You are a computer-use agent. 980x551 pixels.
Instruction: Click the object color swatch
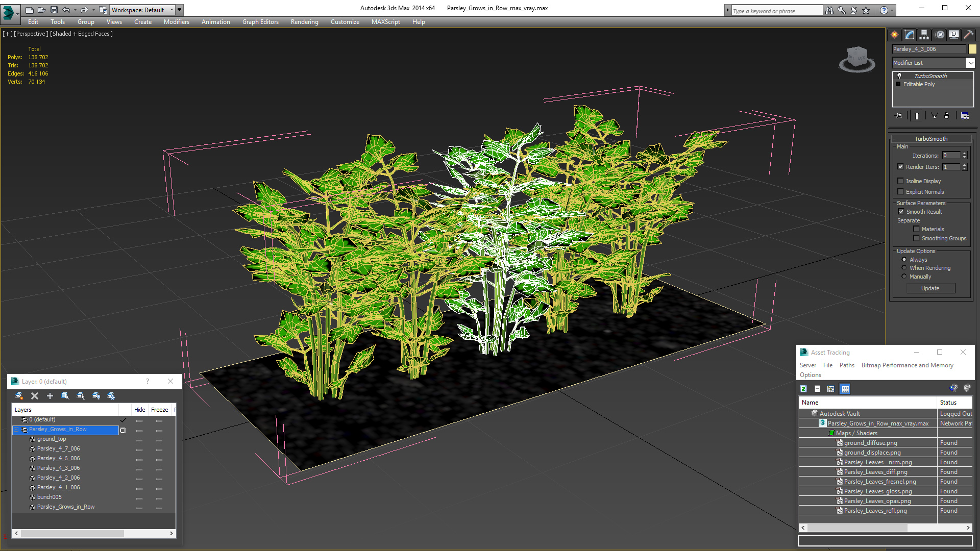tap(972, 49)
